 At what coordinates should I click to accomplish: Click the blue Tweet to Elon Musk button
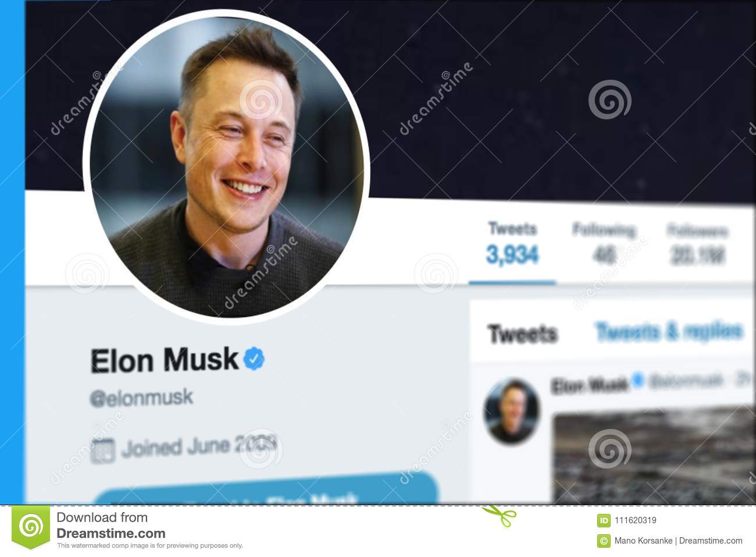[x=265, y=488]
